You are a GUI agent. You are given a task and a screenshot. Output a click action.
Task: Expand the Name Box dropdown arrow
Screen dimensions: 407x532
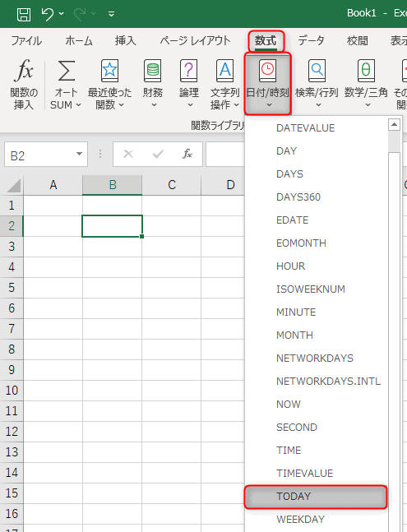tap(80, 154)
